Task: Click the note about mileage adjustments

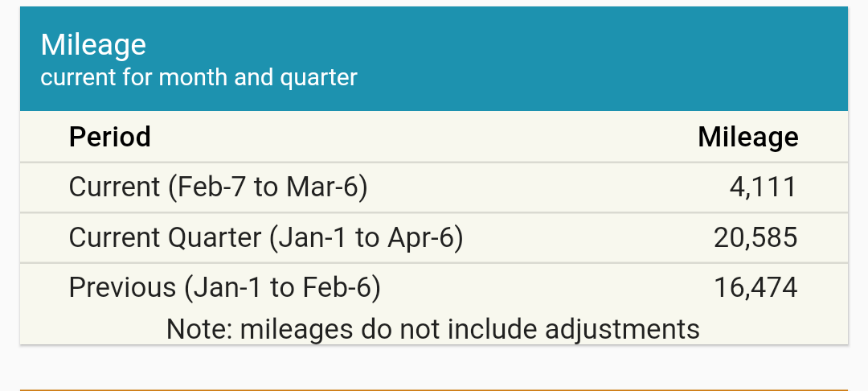Action: pos(432,328)
